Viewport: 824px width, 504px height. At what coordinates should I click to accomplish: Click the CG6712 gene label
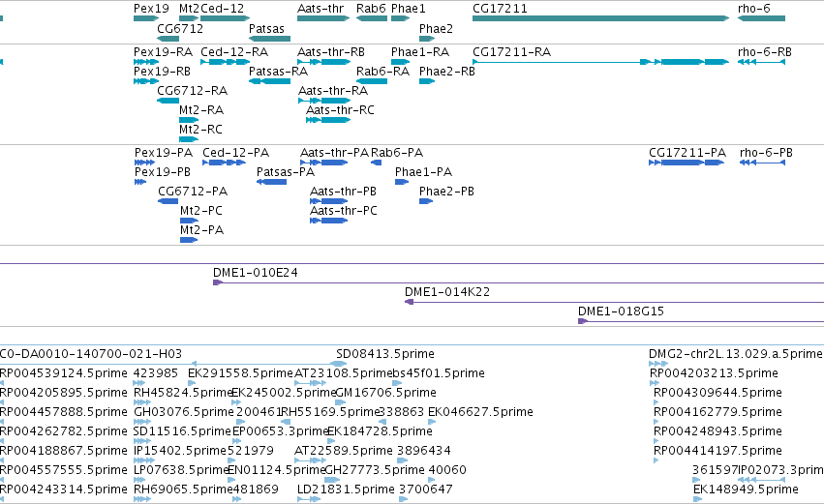tap(180, 28)
